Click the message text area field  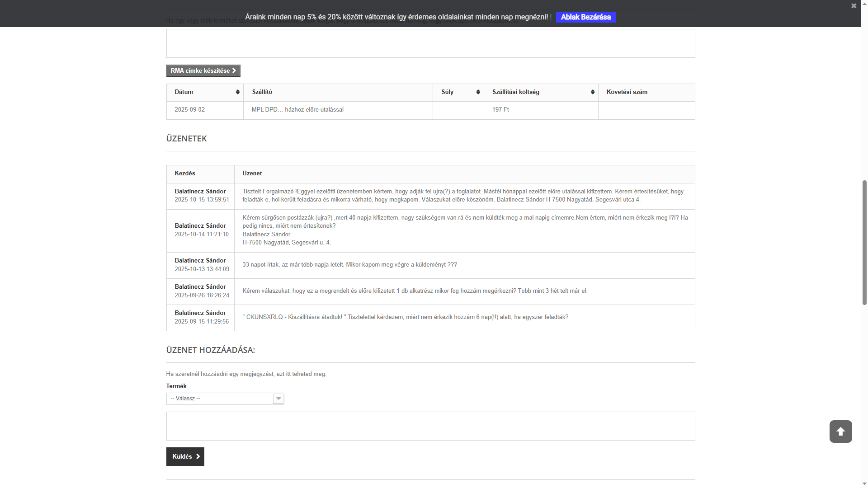(430, 426)
